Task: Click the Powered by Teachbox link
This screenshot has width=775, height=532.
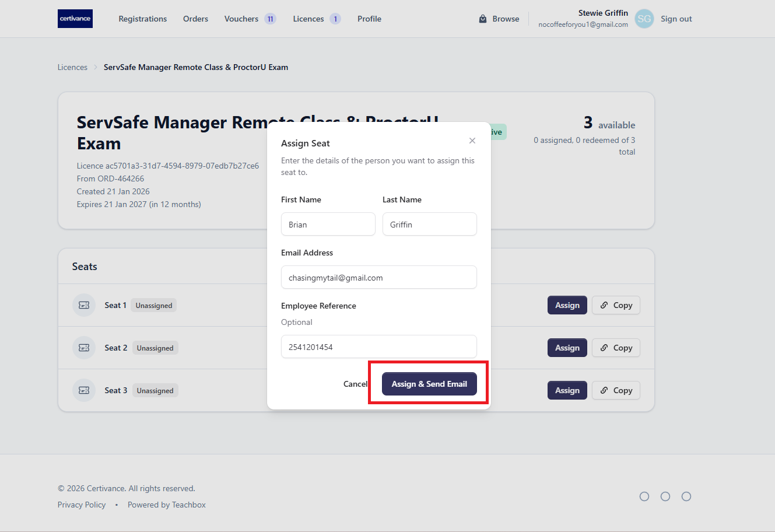Action: pos(167,505)
